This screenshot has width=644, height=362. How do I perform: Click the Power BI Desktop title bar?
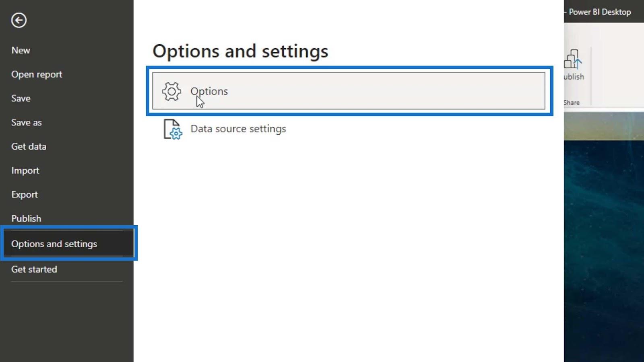pyautogui.click(x=600, y=12)
